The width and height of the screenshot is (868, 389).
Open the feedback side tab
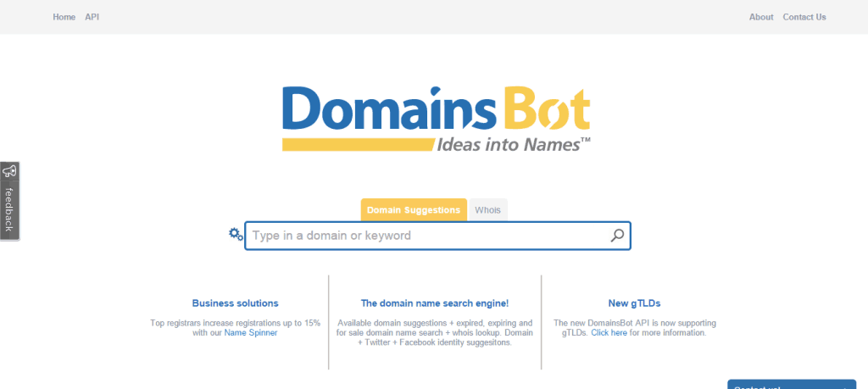(x=9, y=201)
